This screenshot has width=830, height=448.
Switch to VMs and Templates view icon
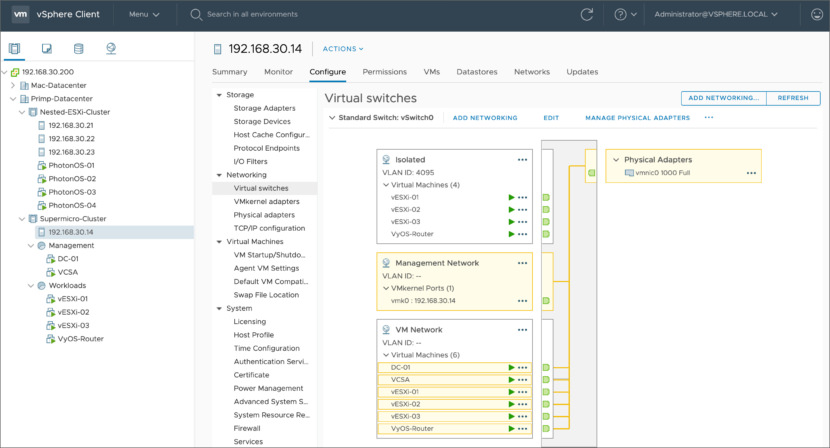(x=46, y=48)
